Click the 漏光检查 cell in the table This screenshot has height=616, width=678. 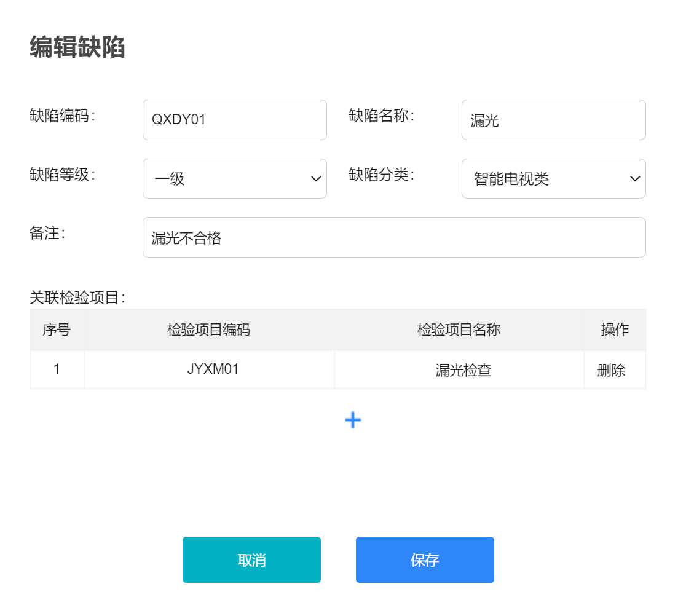click(463, 370)
